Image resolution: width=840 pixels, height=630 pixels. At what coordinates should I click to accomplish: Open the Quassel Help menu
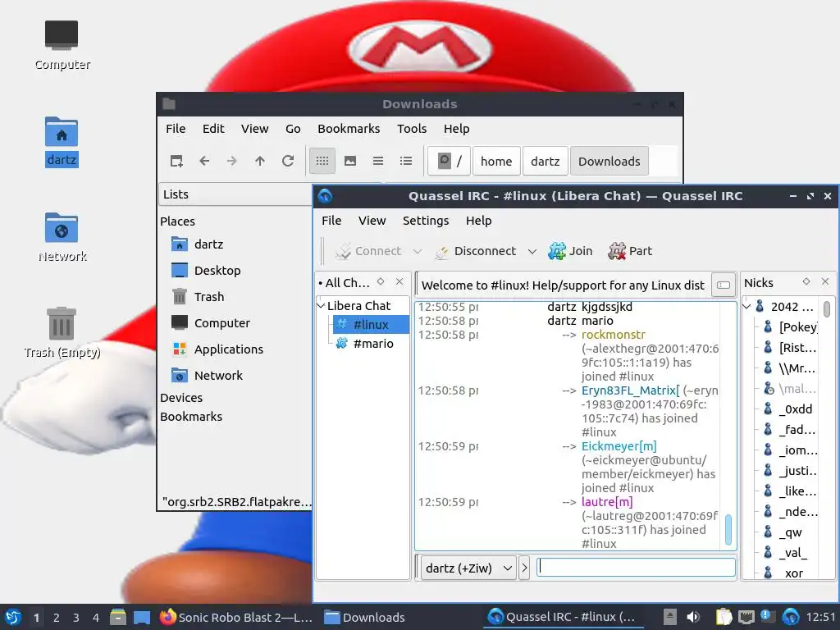(x=478, y=221)
